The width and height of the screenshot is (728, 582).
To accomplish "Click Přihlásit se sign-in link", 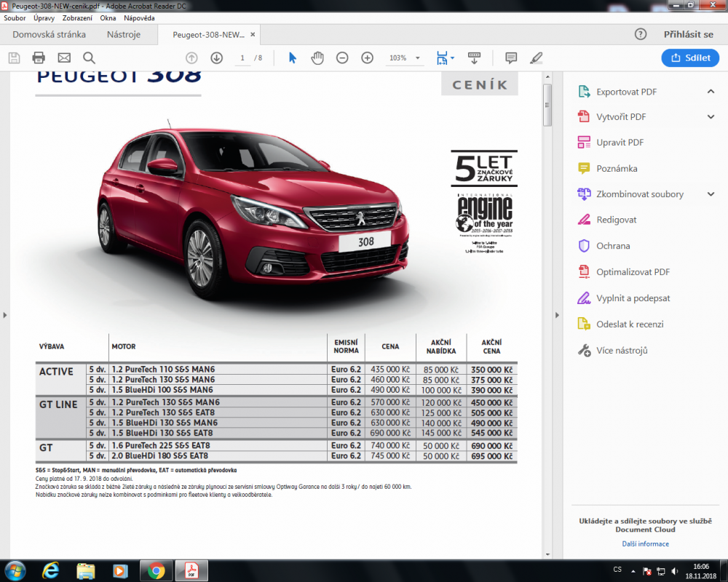I will click(x=688, y=34).
